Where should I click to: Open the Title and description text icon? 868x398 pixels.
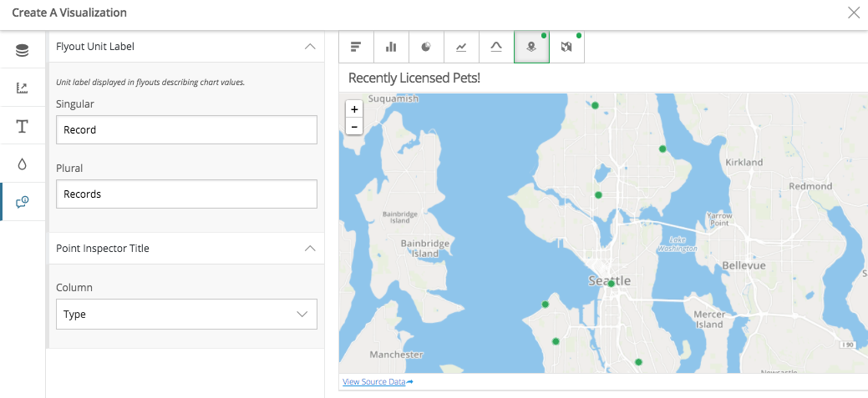23,126
